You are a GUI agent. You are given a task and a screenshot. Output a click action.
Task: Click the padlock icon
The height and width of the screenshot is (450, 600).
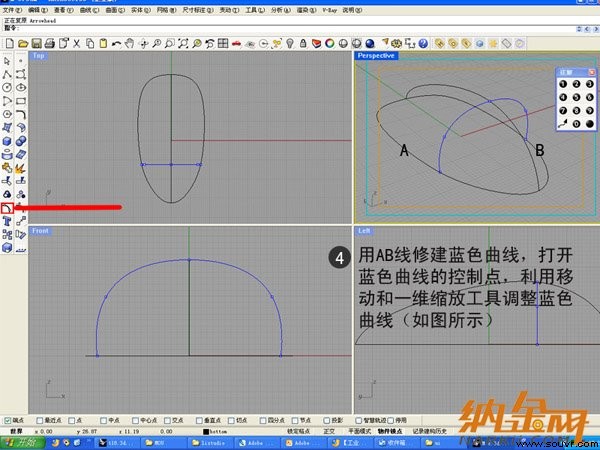pos(303,44)
